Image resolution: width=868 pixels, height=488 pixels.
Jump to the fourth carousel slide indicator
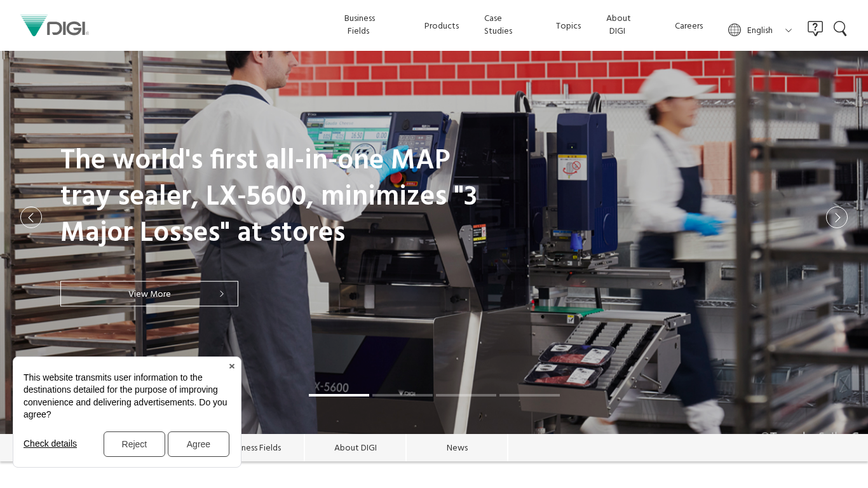click(529, 395)
